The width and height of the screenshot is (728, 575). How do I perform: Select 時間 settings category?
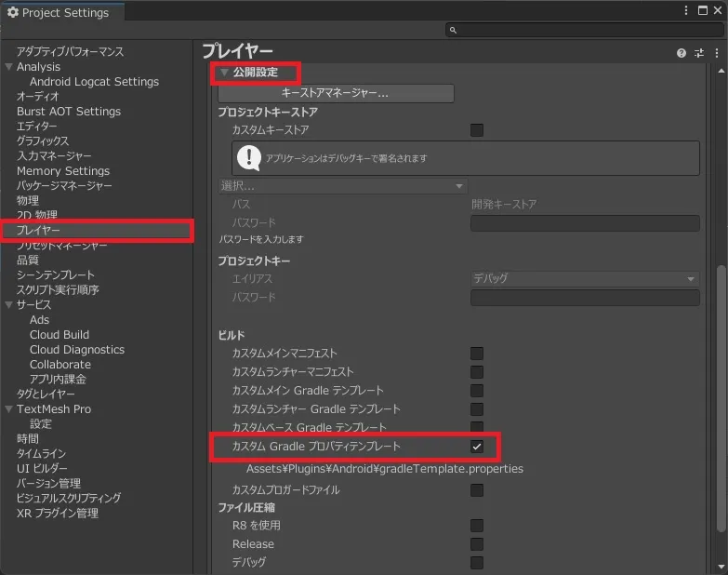tap(28, 439)
